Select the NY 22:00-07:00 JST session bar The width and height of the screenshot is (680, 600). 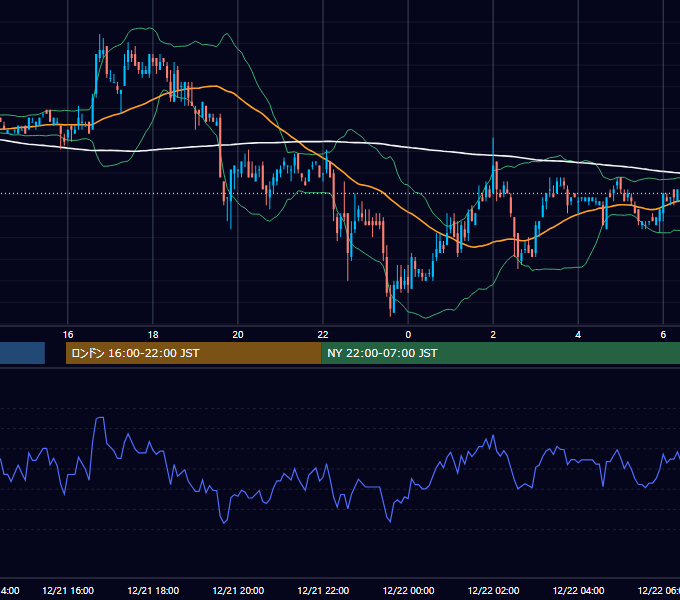click(x=500, y=353)
